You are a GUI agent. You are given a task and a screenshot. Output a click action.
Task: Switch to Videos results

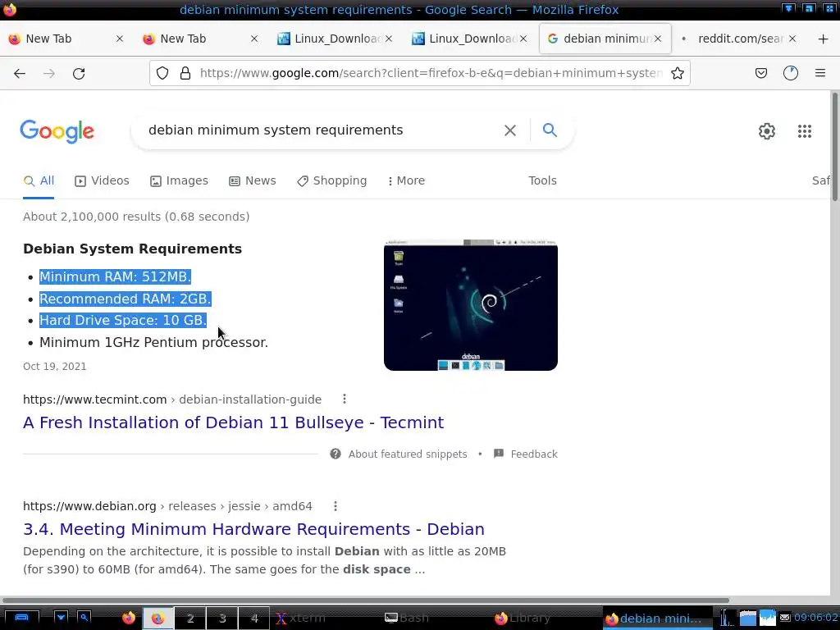(102, 180)
